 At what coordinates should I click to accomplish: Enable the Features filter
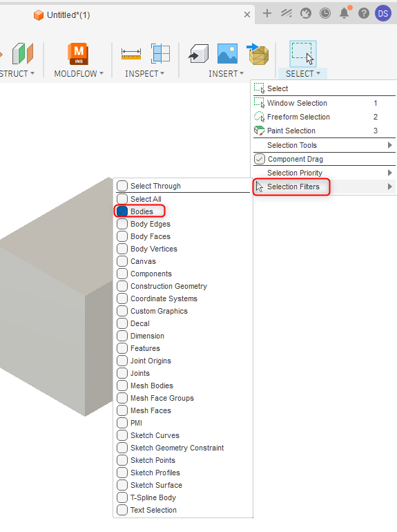122,348
